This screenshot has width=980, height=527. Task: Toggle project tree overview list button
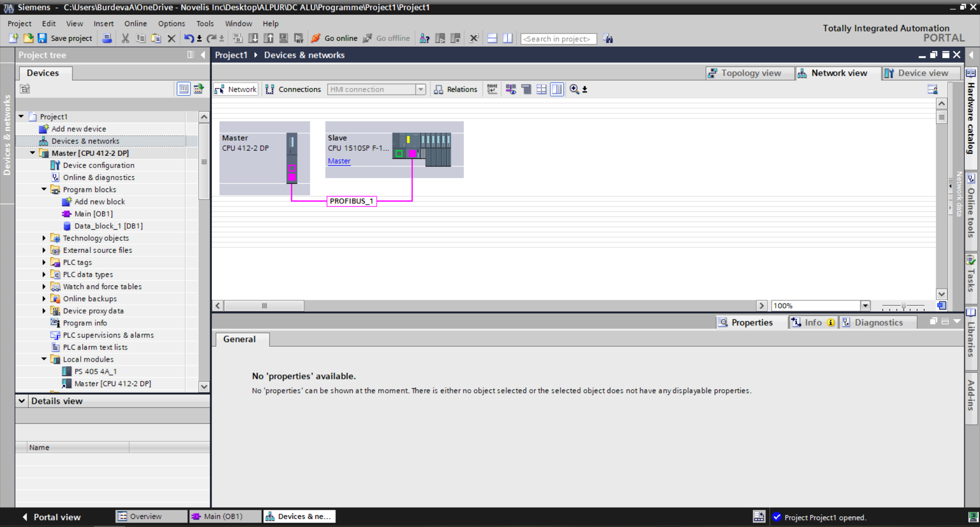tap(183, 89)
